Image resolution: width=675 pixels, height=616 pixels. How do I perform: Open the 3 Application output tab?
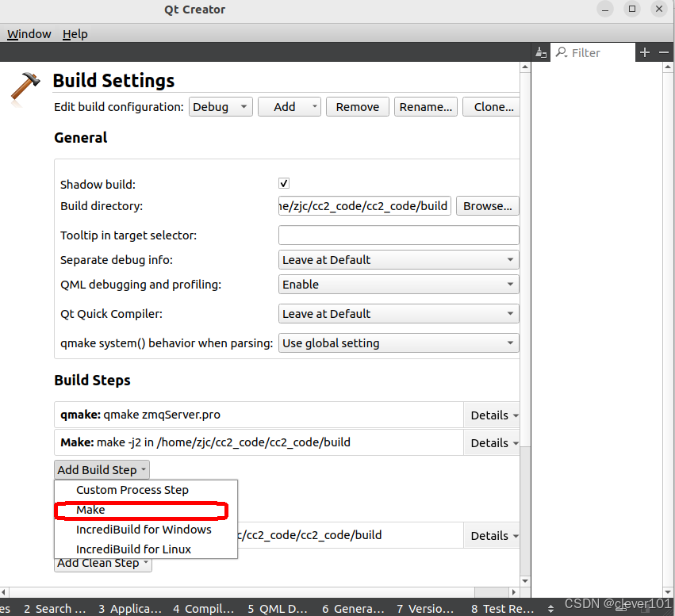tap(129, 609)
